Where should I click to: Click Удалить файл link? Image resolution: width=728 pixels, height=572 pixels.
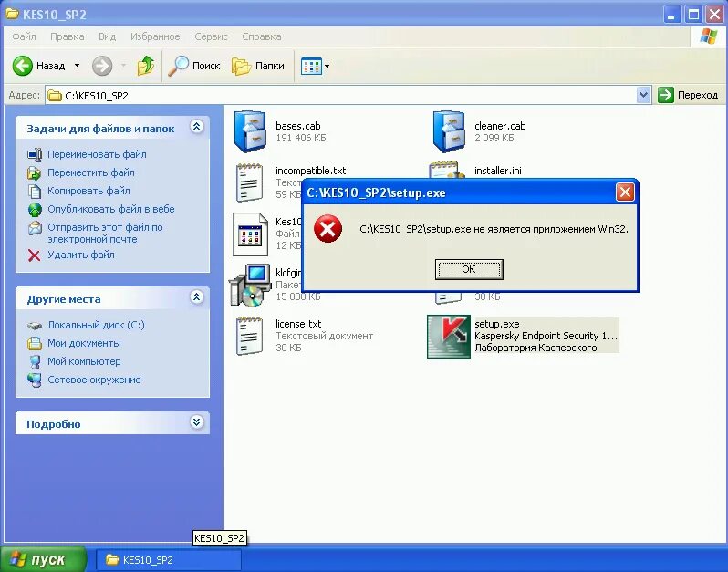click(81, 255)
